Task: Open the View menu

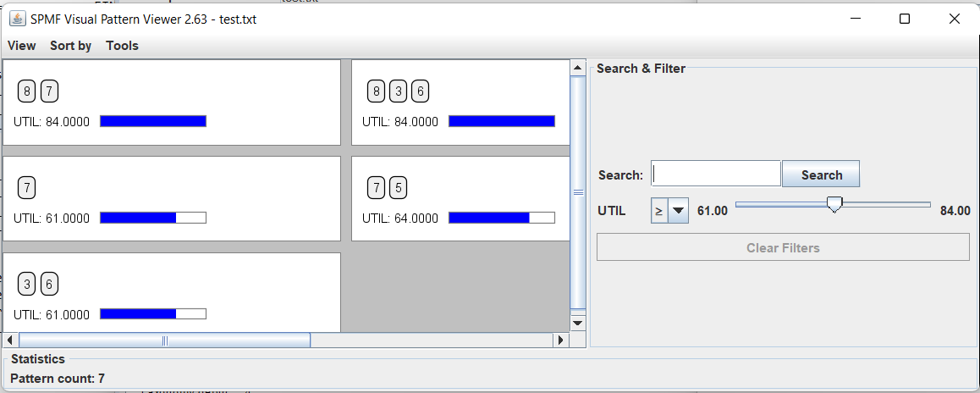Action: pyautogui.click(x=22, y=46)
